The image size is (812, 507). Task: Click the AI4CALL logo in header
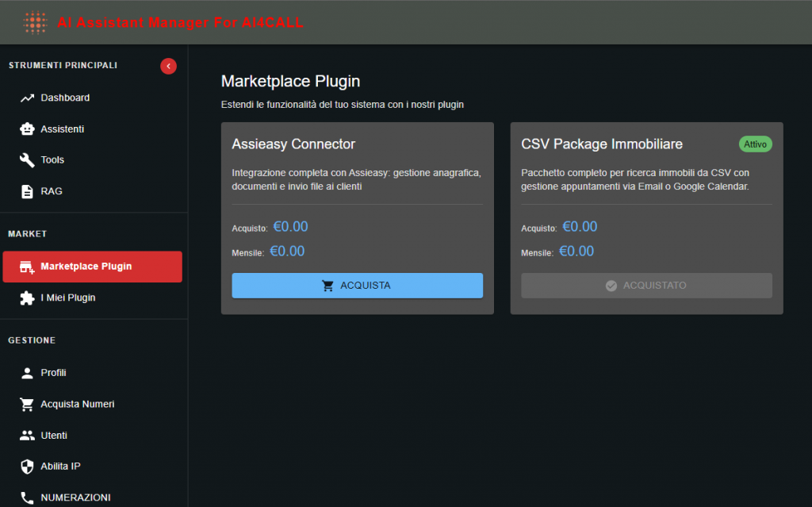(x=35, y=22)
